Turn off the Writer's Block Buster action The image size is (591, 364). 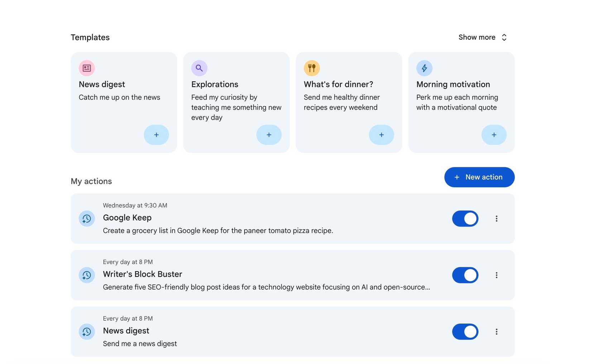tap(465, 275)
